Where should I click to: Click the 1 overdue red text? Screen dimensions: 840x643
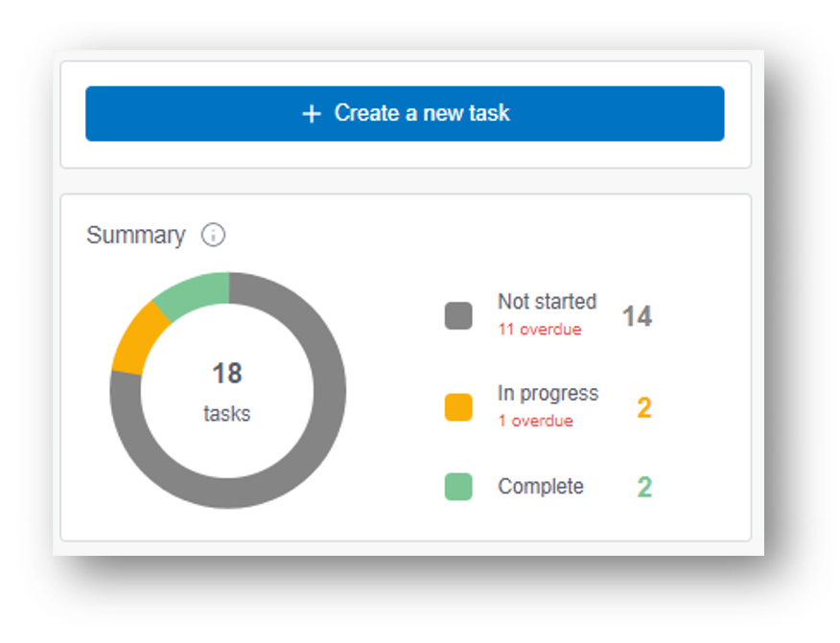535,421
